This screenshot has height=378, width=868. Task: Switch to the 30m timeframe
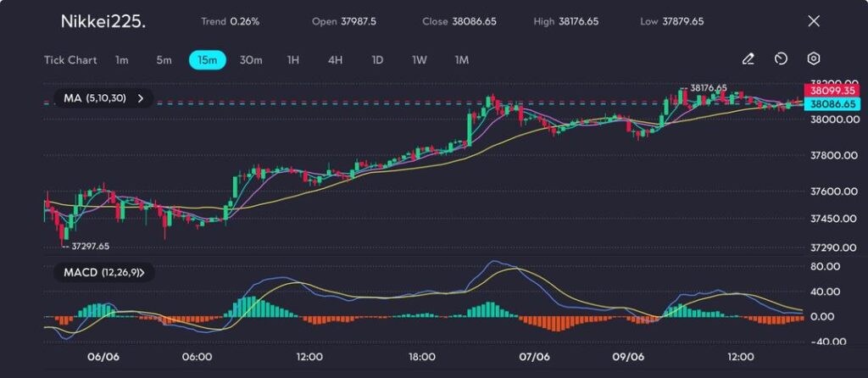pyautogui.click(x=251, y=60)
